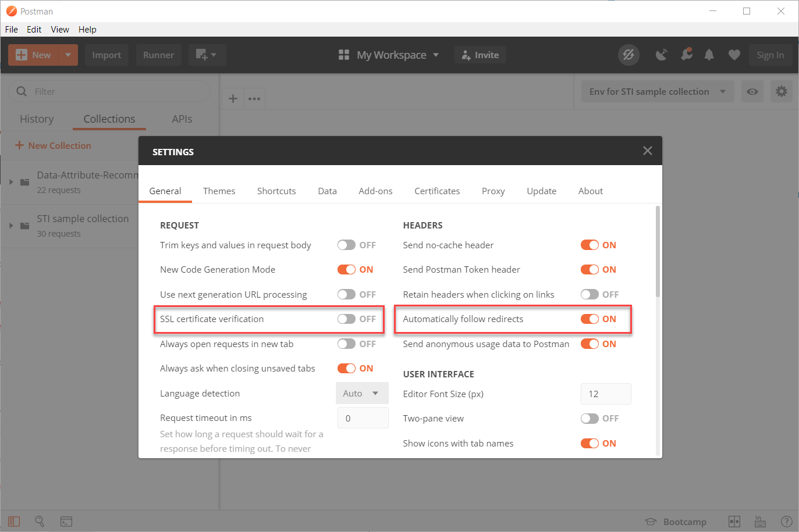Disable New Code Generation Mode
The height and width of the screenshot is (532, 799).
(346, 269)
